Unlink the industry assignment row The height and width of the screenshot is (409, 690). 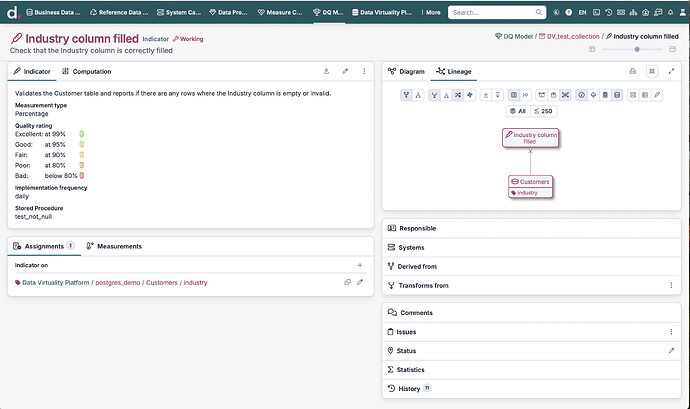tap(348, 282)
